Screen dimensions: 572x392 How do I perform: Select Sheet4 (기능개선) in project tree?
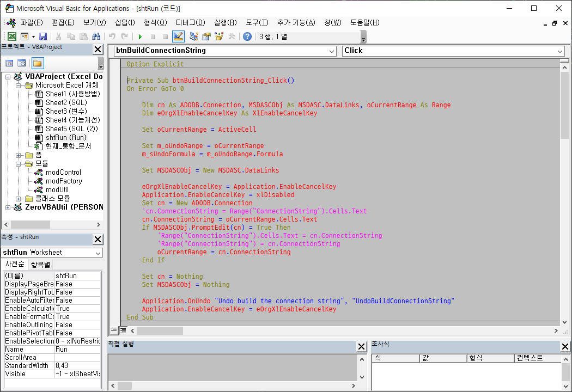click(x=72, y=120)
